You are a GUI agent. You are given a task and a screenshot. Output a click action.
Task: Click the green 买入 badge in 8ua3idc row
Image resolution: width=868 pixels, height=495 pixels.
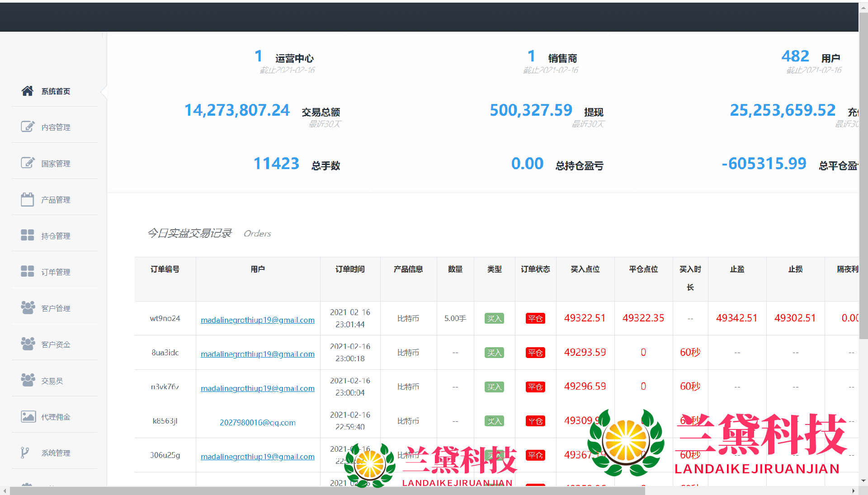coord(494,353)
